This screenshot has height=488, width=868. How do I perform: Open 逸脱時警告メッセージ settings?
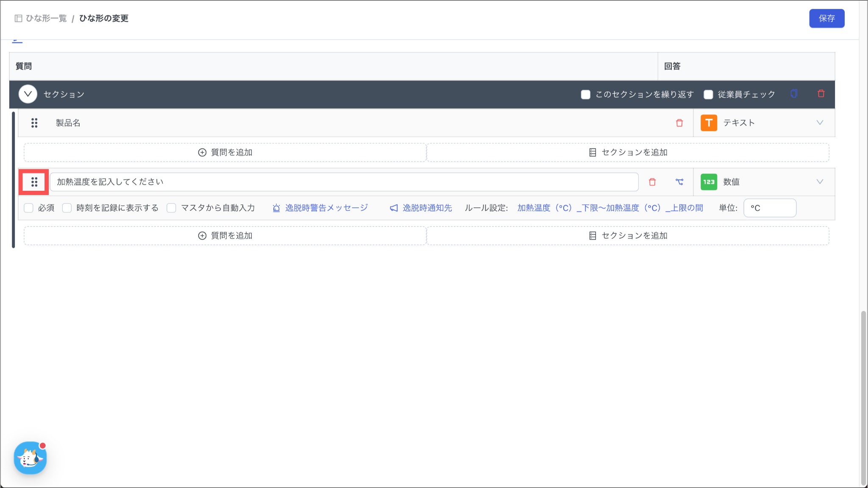tap(325, 208)
